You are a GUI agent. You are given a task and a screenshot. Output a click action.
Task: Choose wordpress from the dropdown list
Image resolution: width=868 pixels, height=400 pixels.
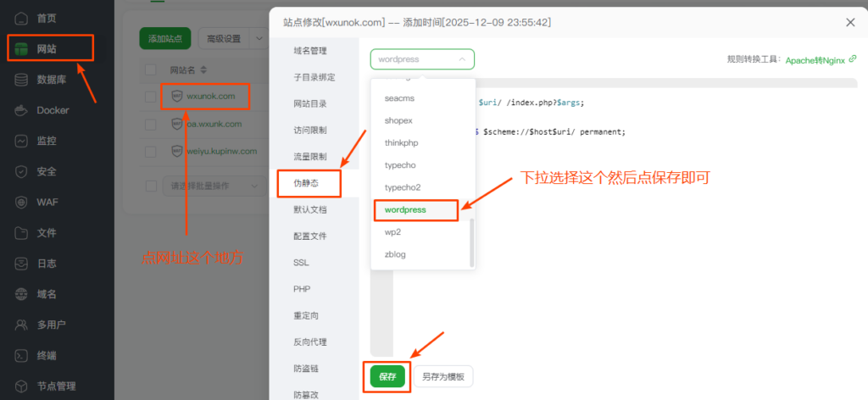423,210
